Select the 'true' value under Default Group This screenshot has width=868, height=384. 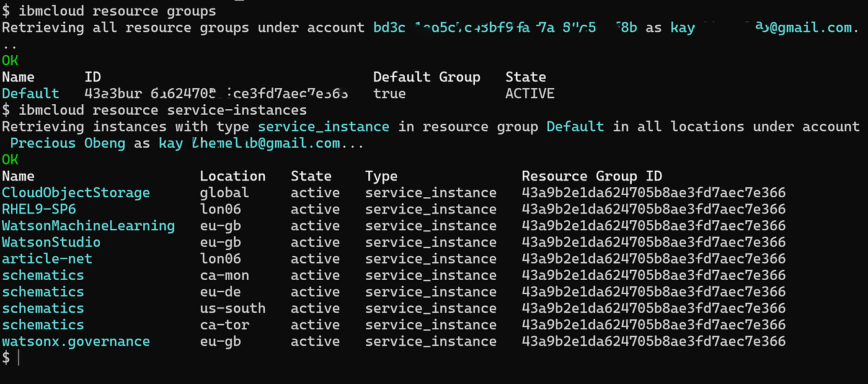point(389,94)
